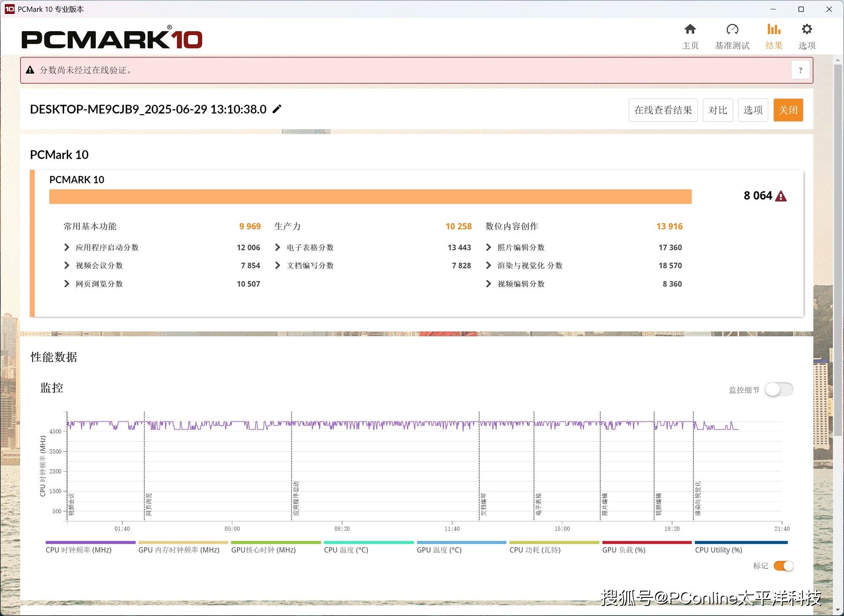Click the question mark help button
Image resolution: width=844 pixels, height=616 pixels.
(x=800, y=70)
